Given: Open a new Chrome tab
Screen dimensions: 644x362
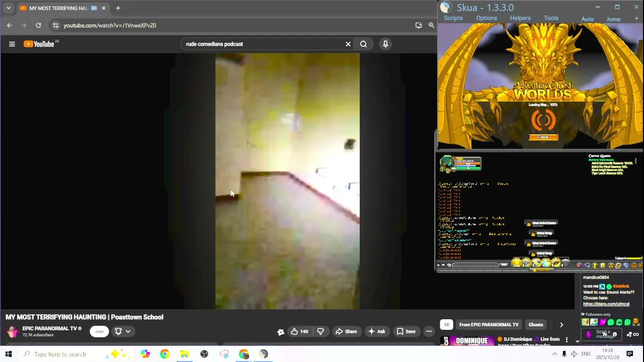Looking at the screenshot, I should pos(118,8).
